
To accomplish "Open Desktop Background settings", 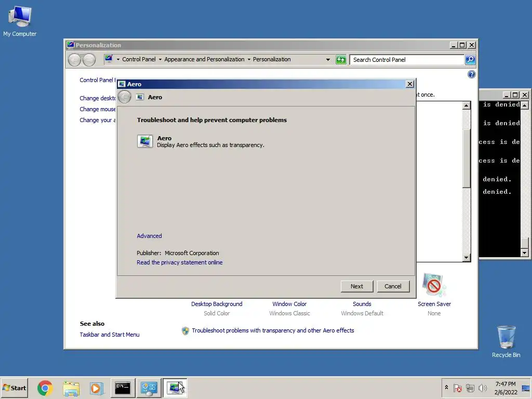I will (217, 304).
